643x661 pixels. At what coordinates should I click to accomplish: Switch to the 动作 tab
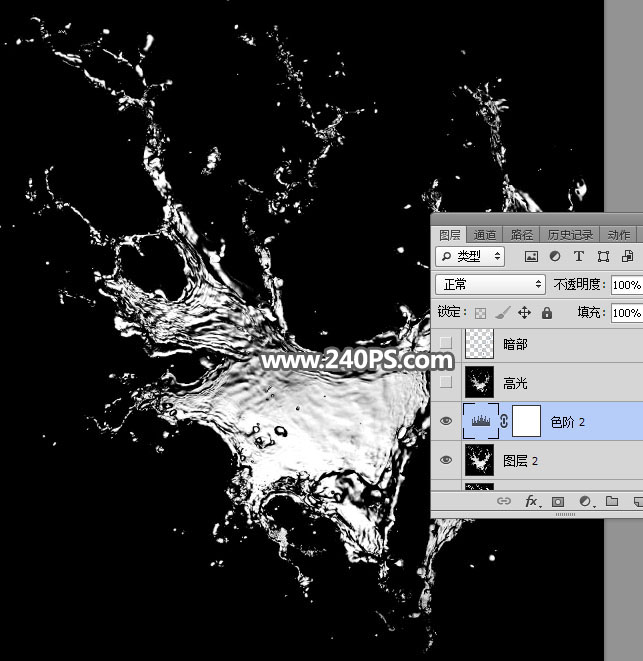coord(619,235)
